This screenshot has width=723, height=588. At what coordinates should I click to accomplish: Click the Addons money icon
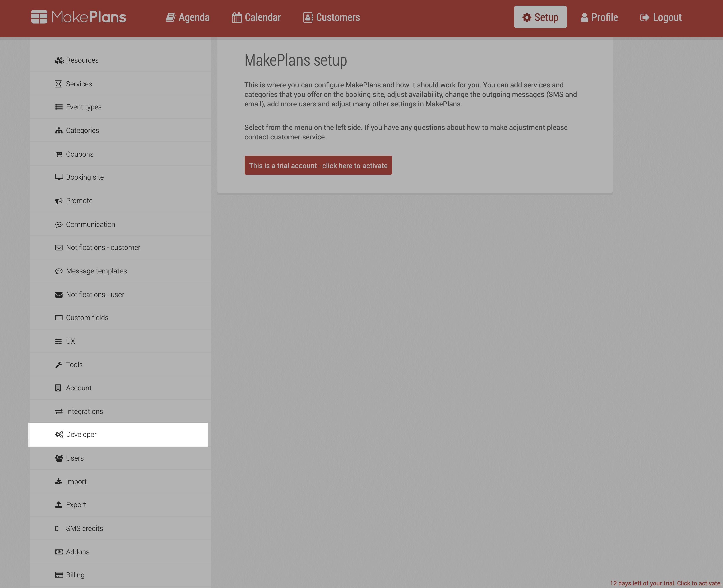pos(59,552)
